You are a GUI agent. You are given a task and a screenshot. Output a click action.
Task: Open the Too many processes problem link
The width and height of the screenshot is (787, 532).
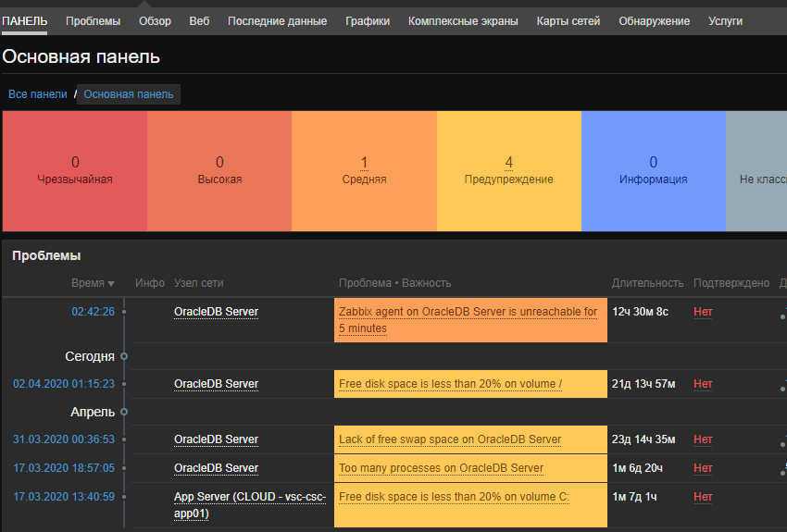[441, 468]
